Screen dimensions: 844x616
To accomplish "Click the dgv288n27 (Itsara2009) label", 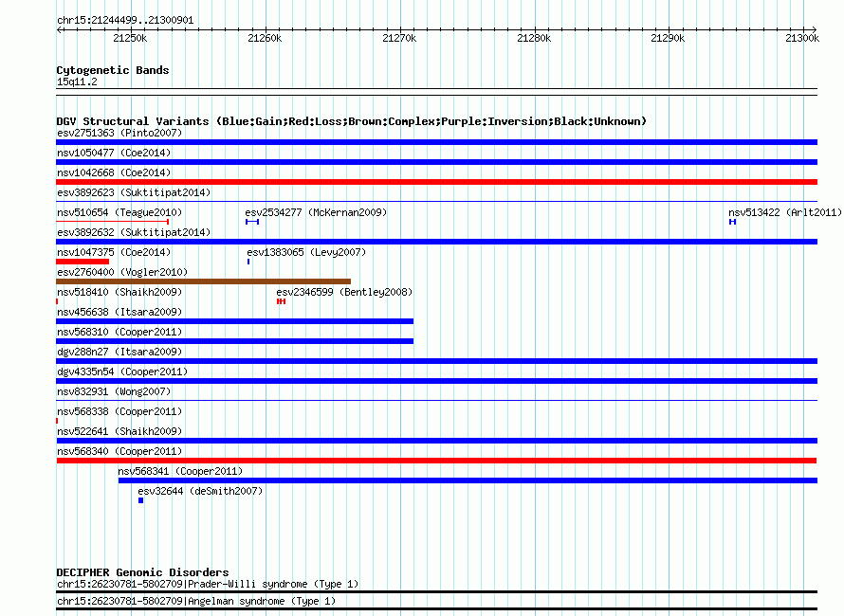I will (119, 352).
